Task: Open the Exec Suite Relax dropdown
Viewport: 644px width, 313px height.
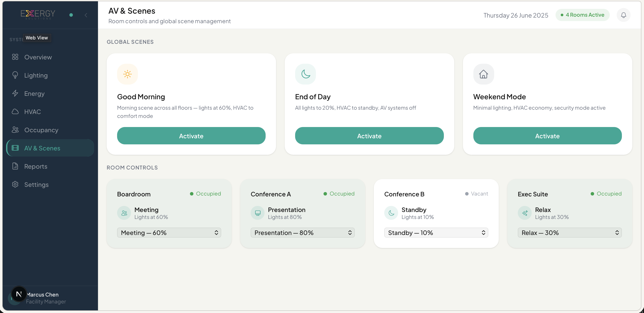Action: click(x=570, y=233)
